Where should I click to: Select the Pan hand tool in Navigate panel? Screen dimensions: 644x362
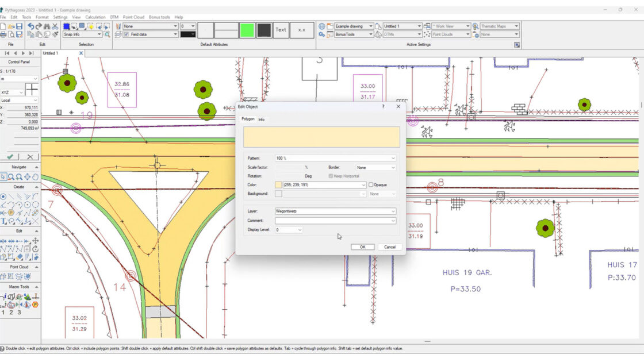tap(34, 177)
